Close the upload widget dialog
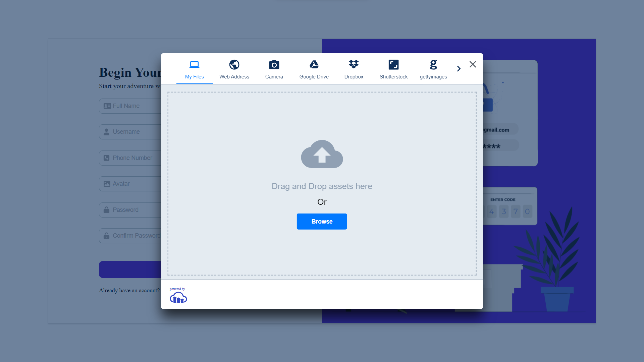The image size is (644, 362). (473, 64)
